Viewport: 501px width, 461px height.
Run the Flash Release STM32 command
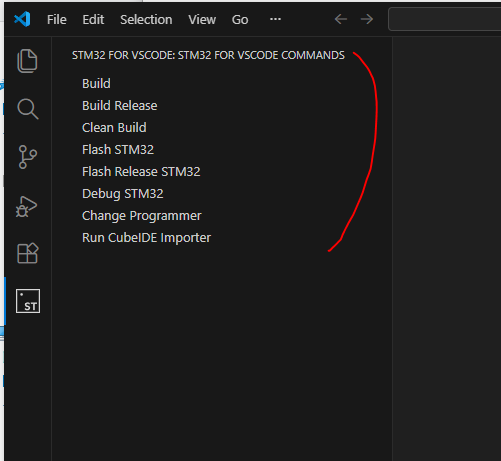point(141,171)
